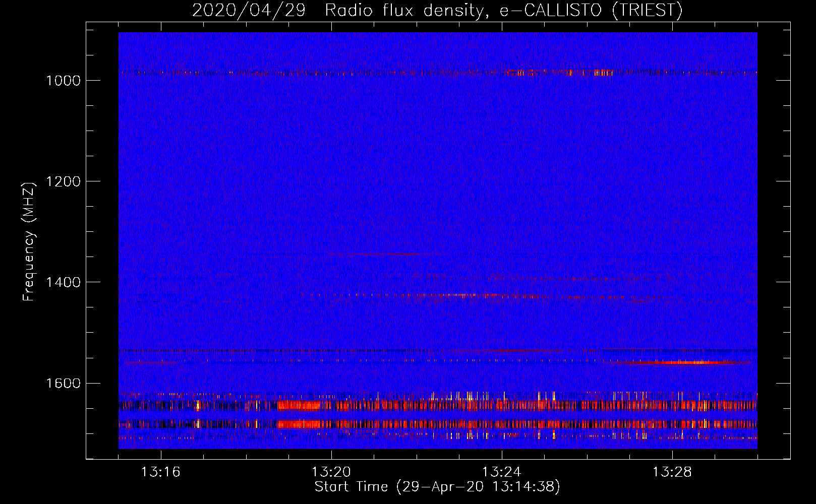The height and width of the screenshot is (504, 816).
Task: Click the 1200 frequency tick label
Action: click(x=63, y=181)
